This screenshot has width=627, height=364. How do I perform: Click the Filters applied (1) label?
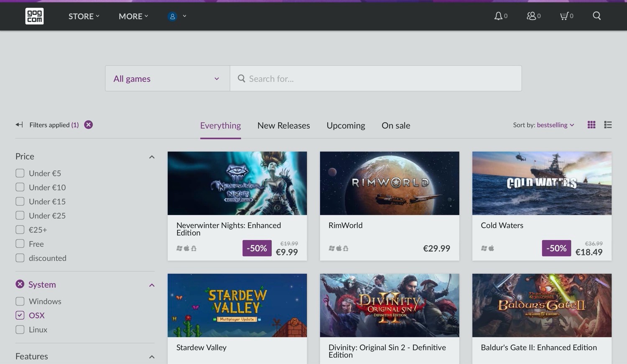coord(54,125)
